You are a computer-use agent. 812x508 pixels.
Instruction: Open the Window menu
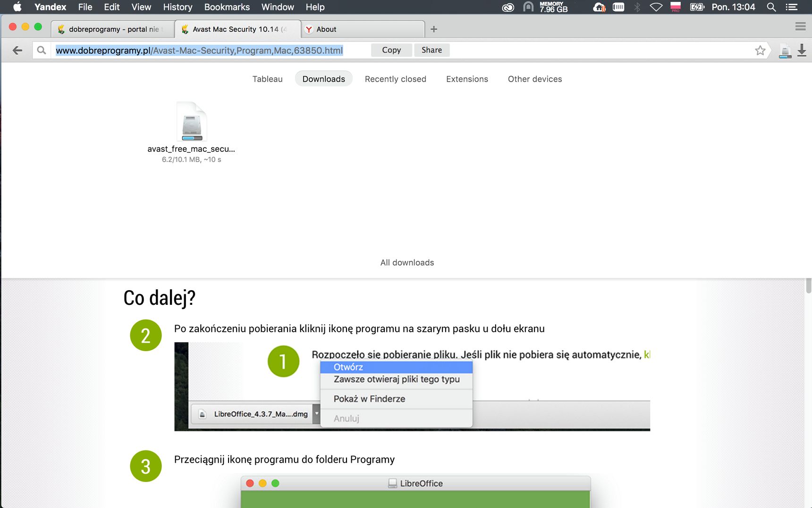pyautogui.click(x=278, y=7)
